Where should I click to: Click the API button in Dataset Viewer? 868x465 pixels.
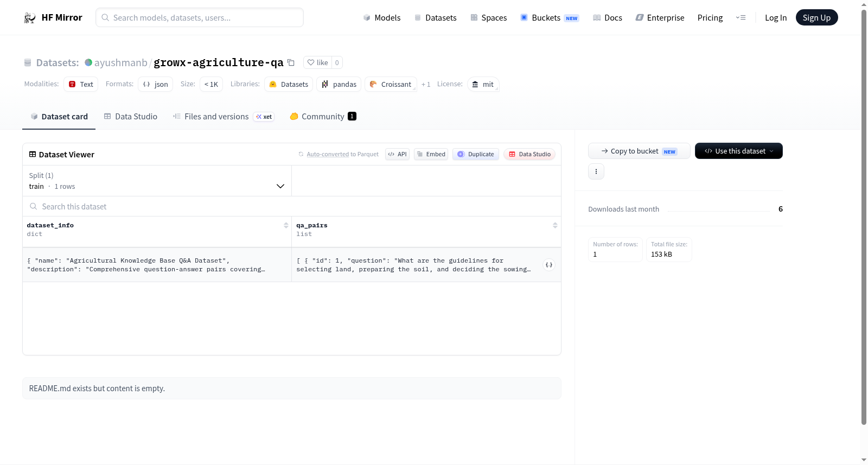pyautogui.click(x=397, y=154)
